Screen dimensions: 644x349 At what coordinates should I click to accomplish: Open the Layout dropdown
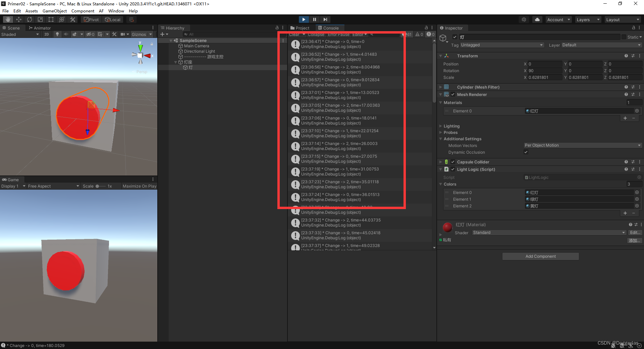click(623, 19)
